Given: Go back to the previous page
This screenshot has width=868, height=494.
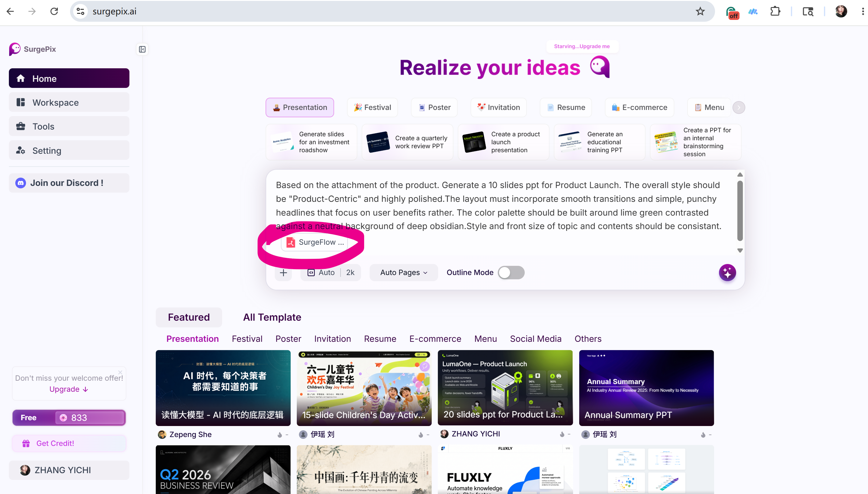Looking at the screenshot, I should [10, 11].
